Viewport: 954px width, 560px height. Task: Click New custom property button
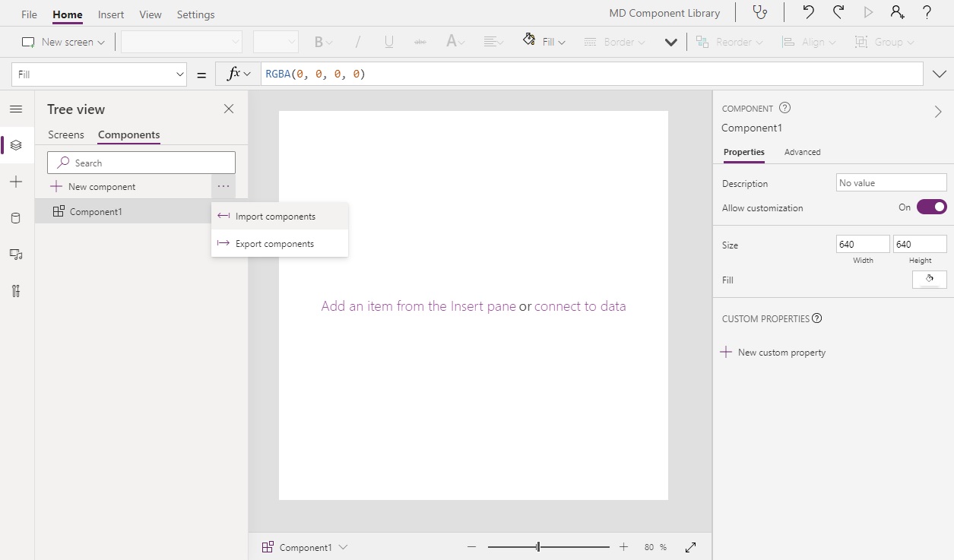click(773, 353)
